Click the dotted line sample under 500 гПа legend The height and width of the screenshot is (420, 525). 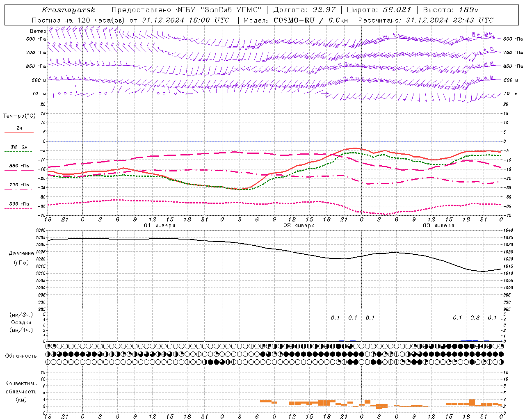(x=18, y=208)
